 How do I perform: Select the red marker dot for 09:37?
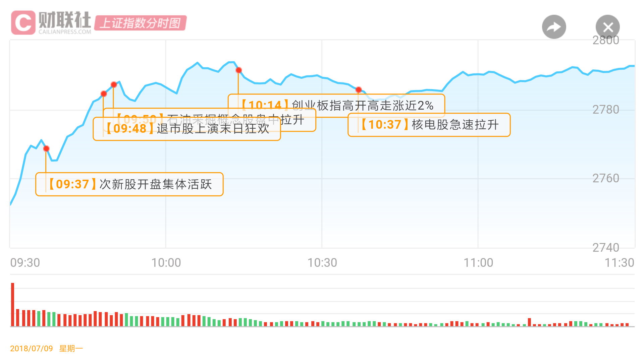click(x=46, y=148)
